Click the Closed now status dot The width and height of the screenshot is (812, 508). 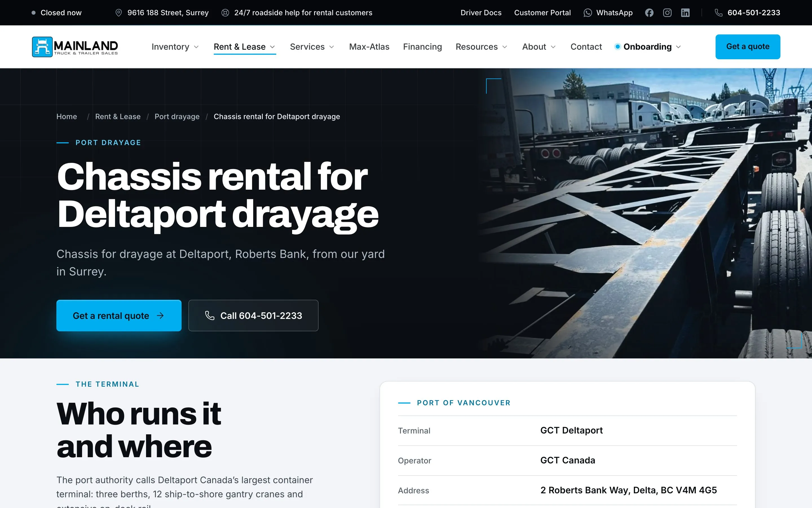click(34, 13)
